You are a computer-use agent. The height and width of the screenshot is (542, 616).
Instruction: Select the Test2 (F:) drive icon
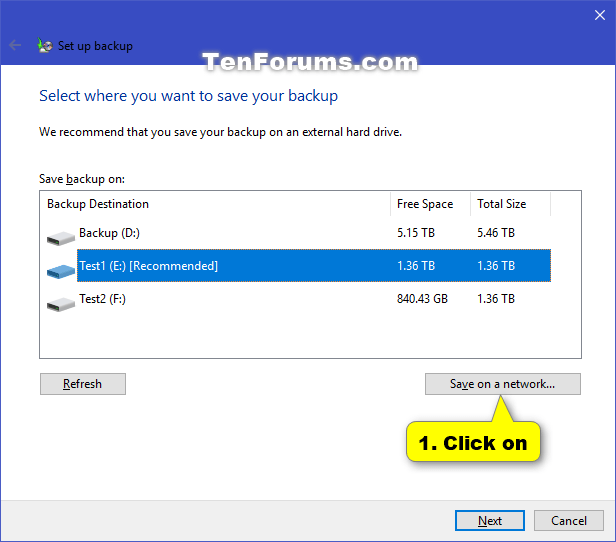pos(60,304)
